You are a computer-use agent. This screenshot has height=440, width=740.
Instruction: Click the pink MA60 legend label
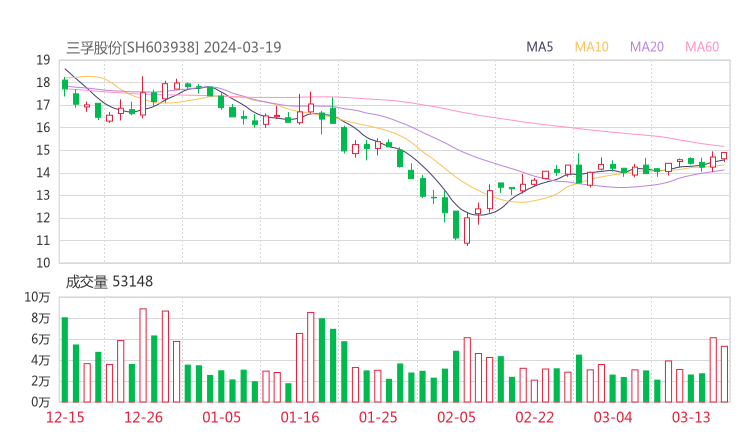702,47
